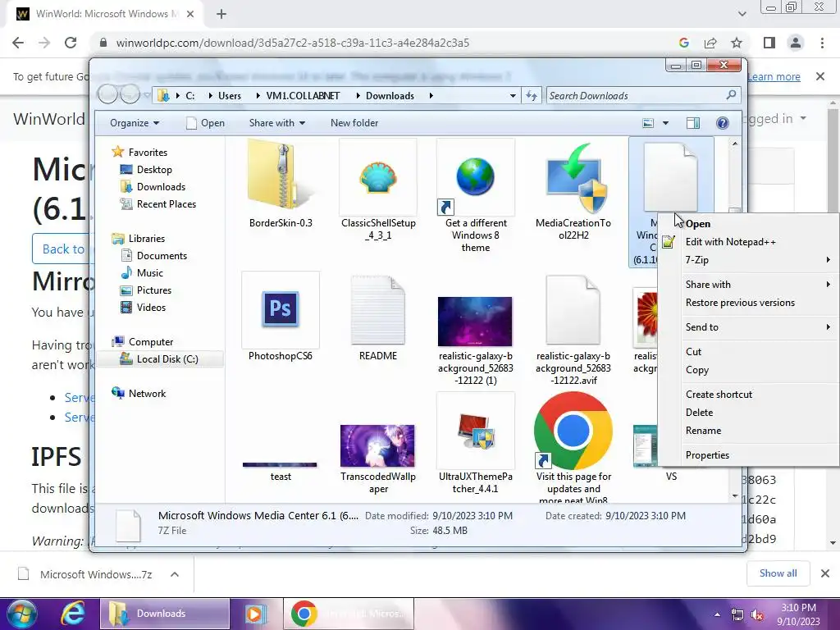The height and width of the screenshot is (630, 840).
Task: Click the Open toolbar button
Action: [x=205, y=123]
